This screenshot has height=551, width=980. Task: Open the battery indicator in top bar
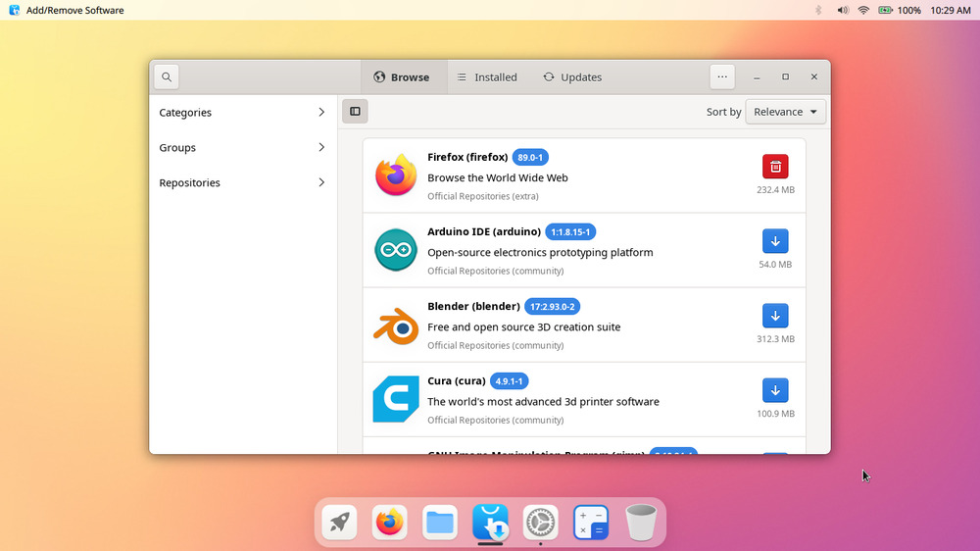tap(900, 10)
